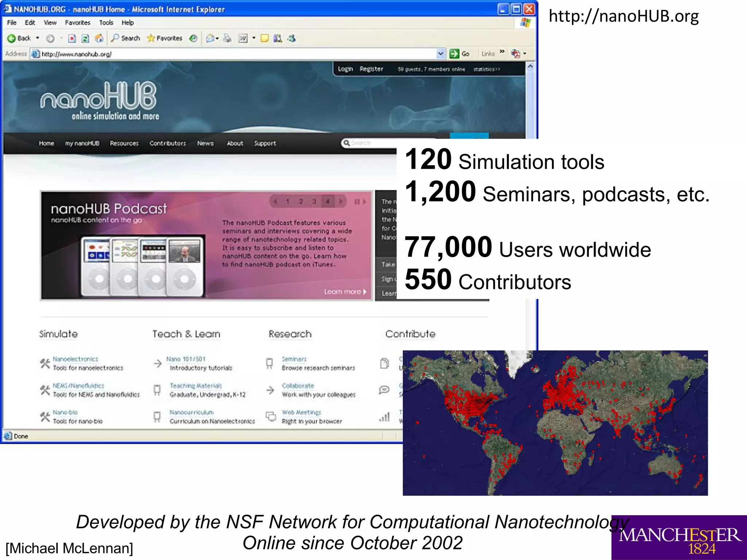This screenshot has width=747, height=560.
Task: Open the my nanoHUB nav tab
Action: pyautogui.click(x=82, y=143)
